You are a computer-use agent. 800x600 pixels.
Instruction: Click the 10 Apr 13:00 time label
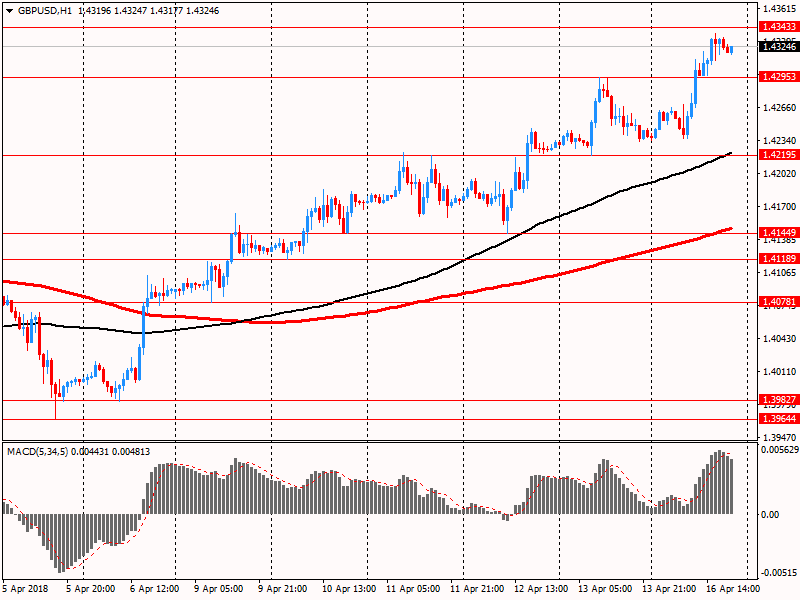coord(349,589)
